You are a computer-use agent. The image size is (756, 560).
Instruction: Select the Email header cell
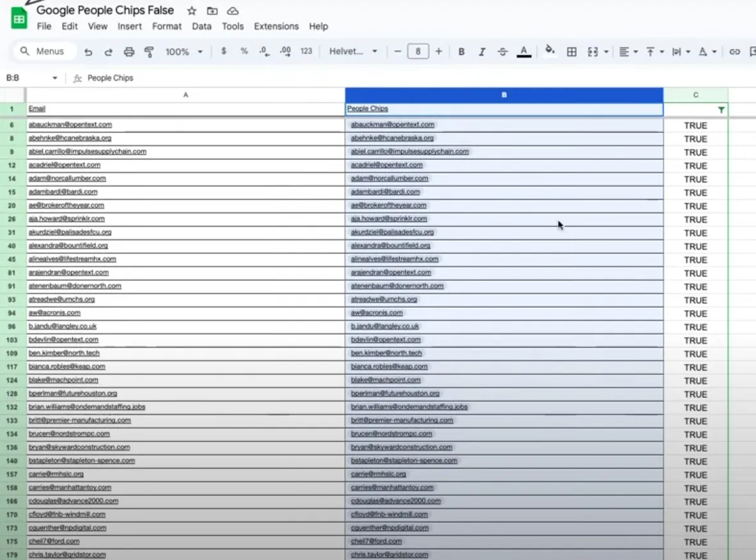[185, 109]
